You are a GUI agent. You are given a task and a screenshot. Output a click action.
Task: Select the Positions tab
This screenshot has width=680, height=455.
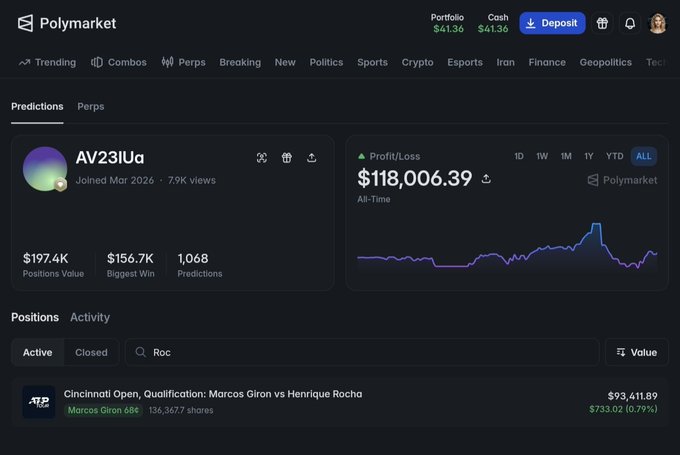coord(35,318)
